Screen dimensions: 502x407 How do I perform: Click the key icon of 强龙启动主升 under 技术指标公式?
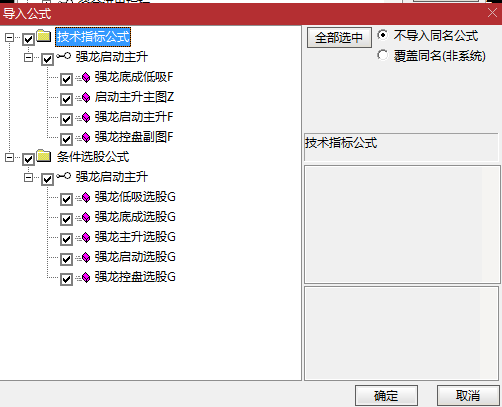[63, 56]
